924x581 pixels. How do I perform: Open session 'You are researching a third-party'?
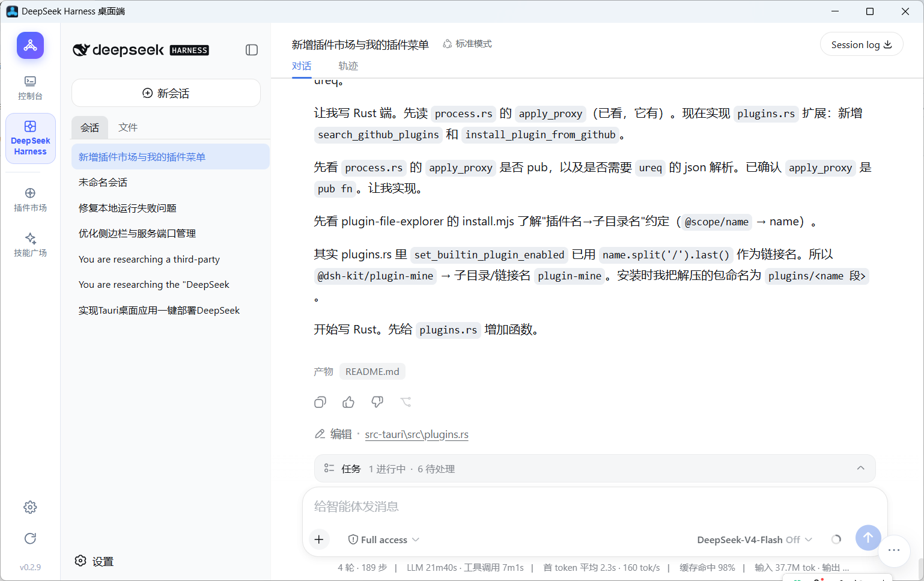pos(171,259)
